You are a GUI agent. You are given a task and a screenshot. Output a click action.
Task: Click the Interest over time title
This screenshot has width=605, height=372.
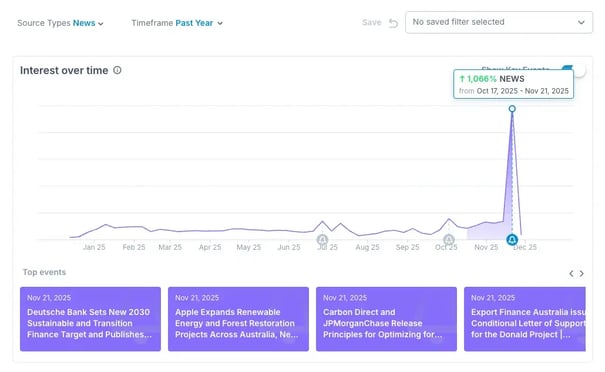[64, 70]
